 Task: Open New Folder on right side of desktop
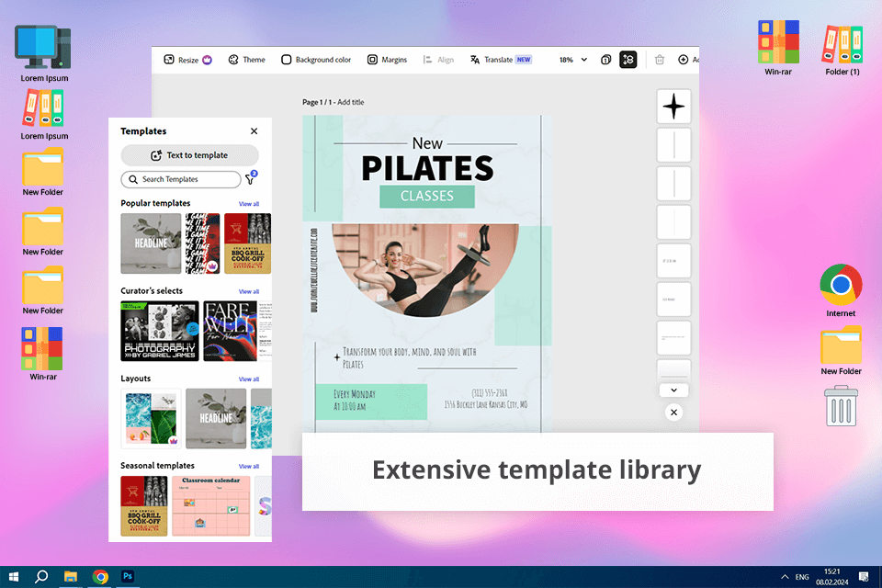tap(841, 351)
